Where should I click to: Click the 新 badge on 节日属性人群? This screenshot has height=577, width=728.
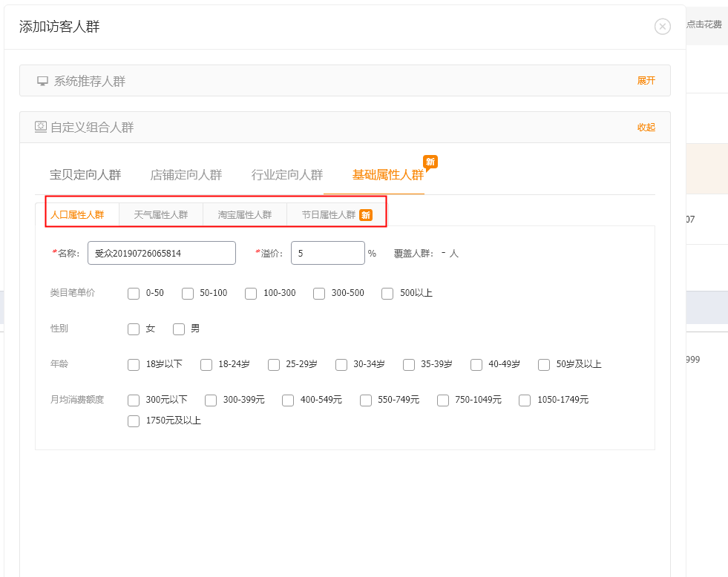coord(366,215)
